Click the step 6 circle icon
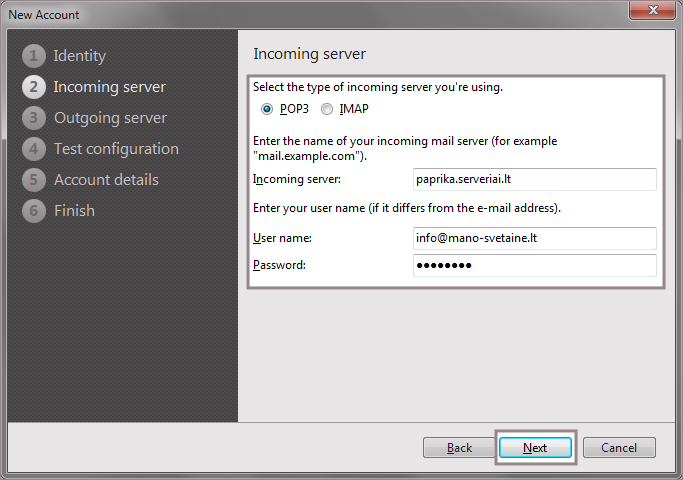The image size is (683, 480). click(x=34, y=211)
